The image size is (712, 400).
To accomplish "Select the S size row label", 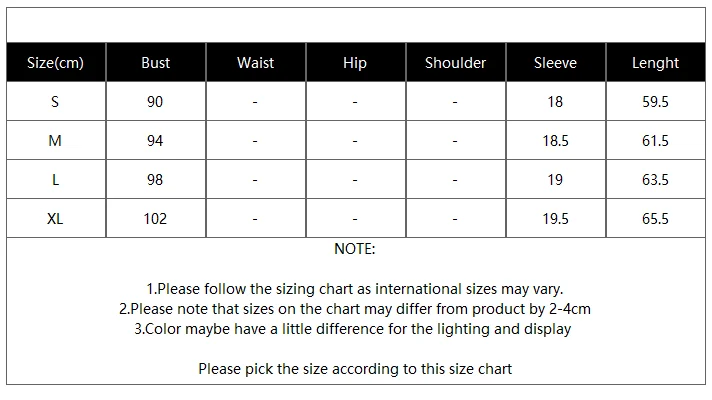I will point(55,102).
